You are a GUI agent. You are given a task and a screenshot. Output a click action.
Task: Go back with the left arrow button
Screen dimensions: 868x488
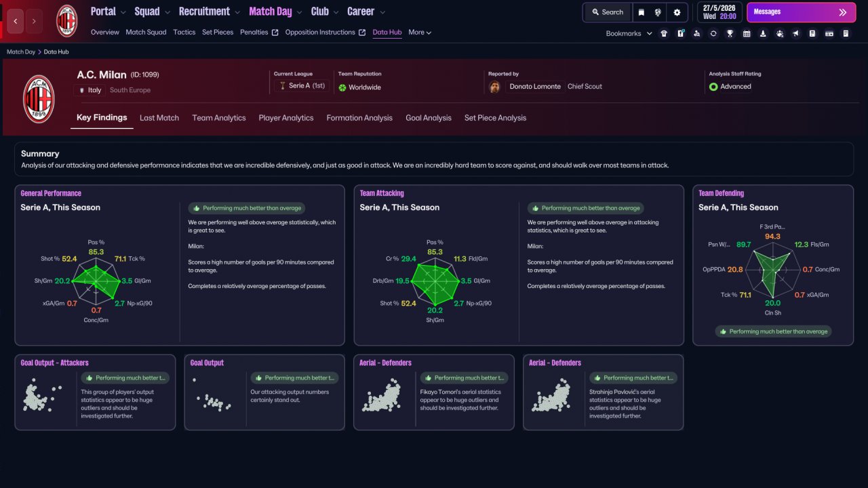tap(16, 21)
